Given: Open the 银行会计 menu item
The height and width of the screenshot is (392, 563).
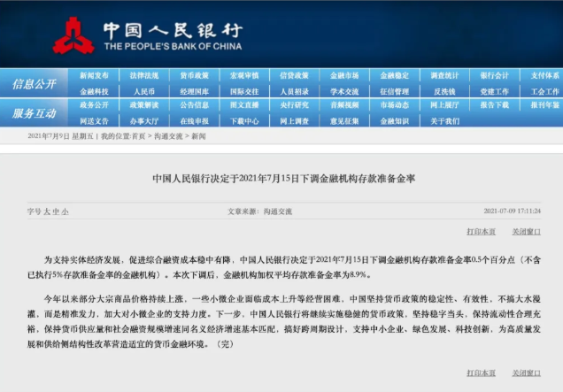Looking at the screenshot, I should (x=495, y=75).
